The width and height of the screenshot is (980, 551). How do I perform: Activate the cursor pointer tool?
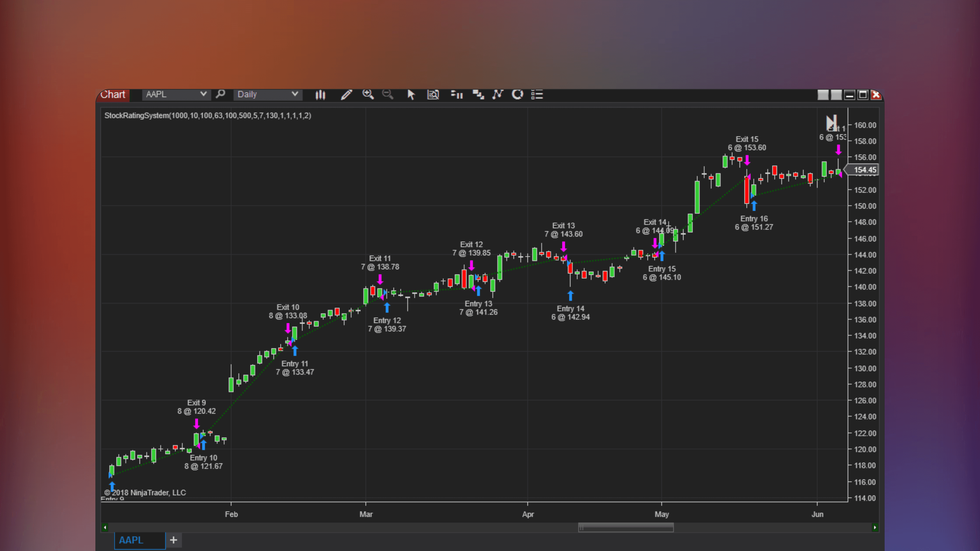pyautogui.click(x=411, y=94)
